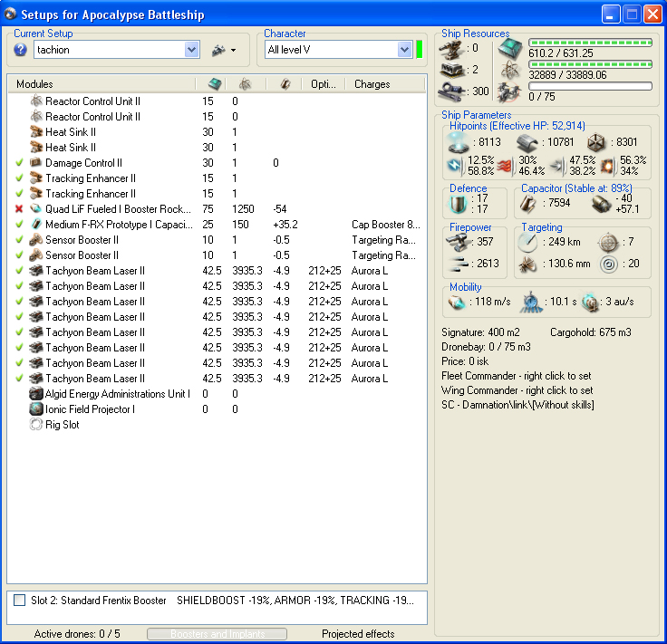Image resolution: width=667 pixels, height=644 pixels.
Task: Toggle Damage Control II active checkmark
Action: 19,163
